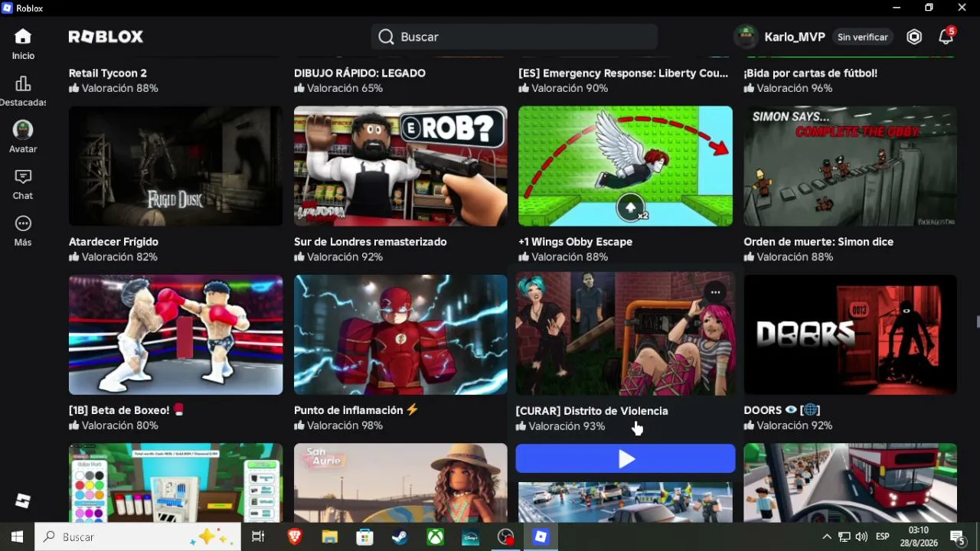Play the Distrito de Violencia game
The image size is (980, 551).
tap(626, 458)
